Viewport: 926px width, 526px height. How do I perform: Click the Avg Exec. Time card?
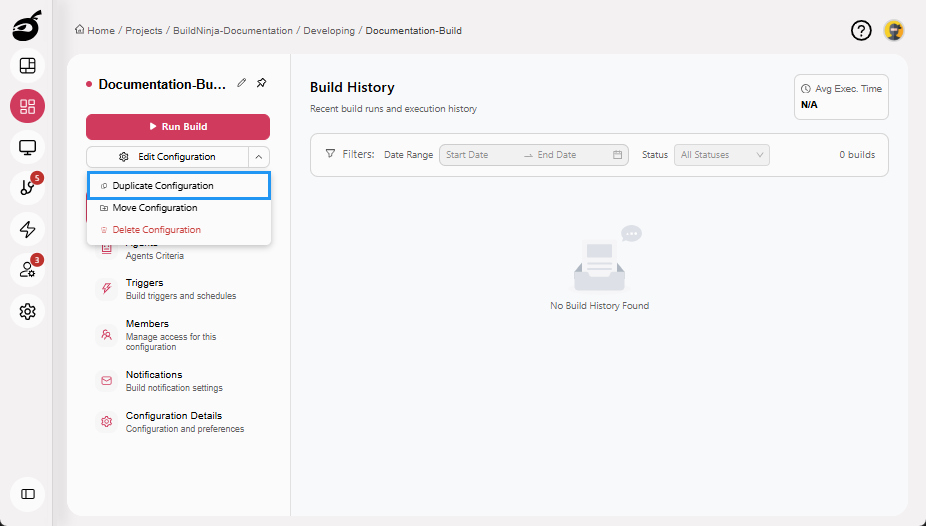[x=841, y=97]
